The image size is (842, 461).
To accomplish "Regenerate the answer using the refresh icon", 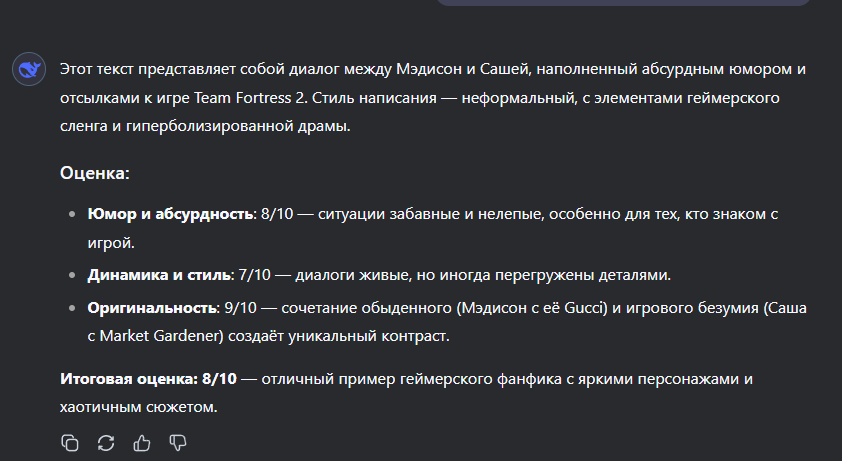I will coord(106,443).
